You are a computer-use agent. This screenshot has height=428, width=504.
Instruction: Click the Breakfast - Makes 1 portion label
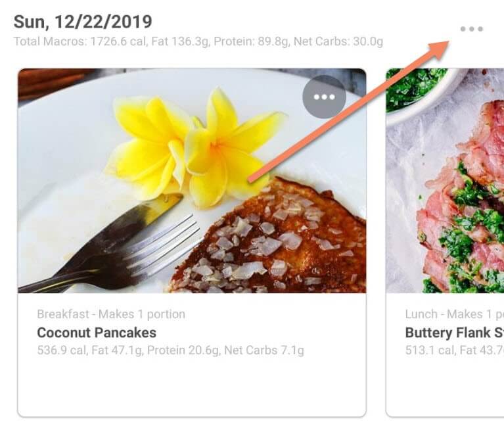[111, 314]
